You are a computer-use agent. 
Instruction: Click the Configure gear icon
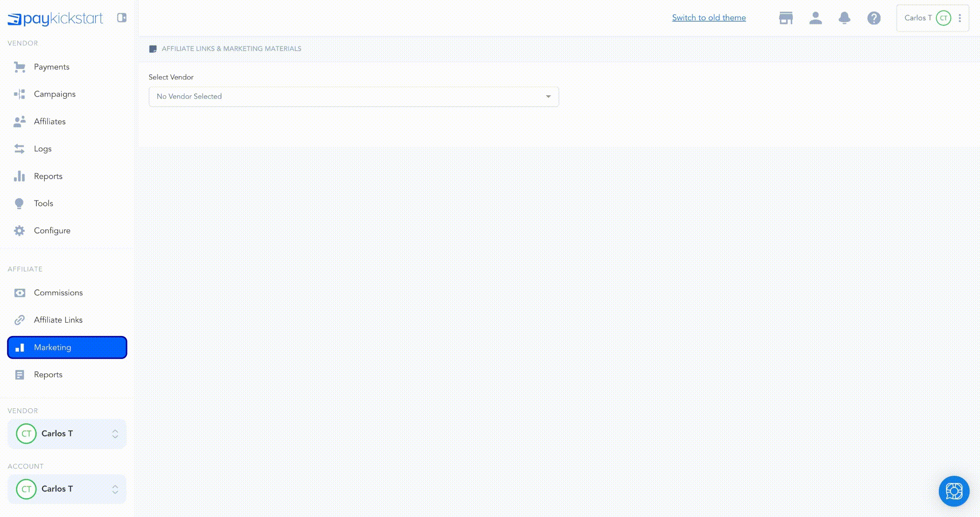pyautogui.click(x=19, y=231)
